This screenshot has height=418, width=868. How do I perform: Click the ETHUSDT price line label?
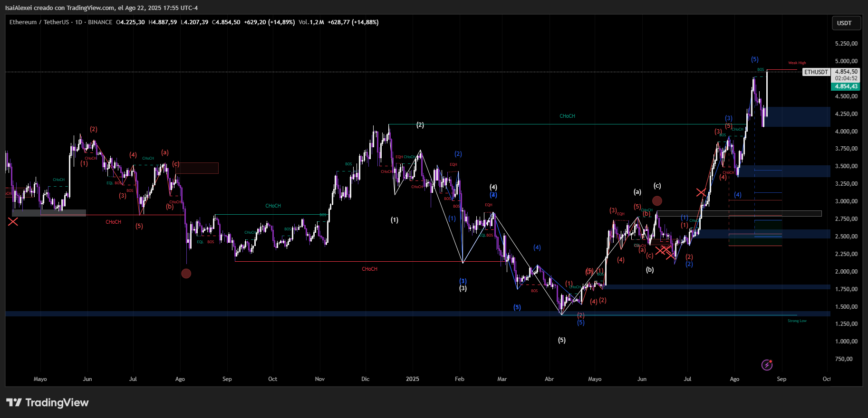point(816,72)
